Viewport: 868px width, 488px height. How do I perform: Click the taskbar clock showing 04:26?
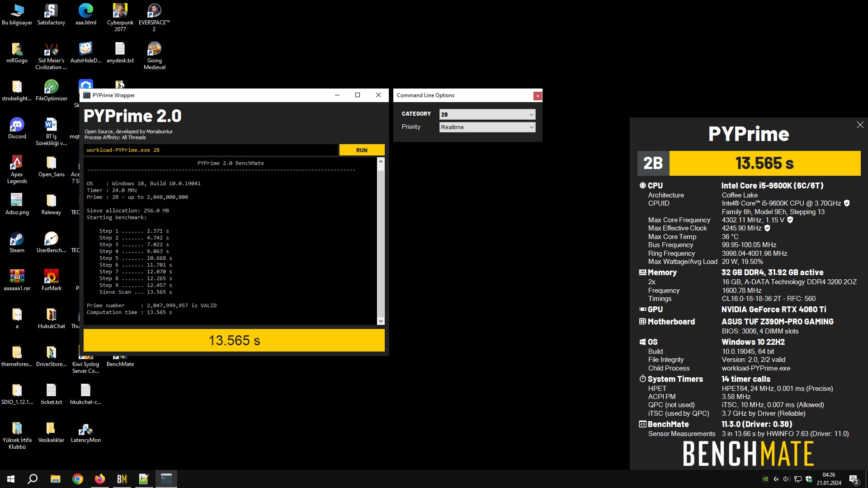click(x=829, y=479)
